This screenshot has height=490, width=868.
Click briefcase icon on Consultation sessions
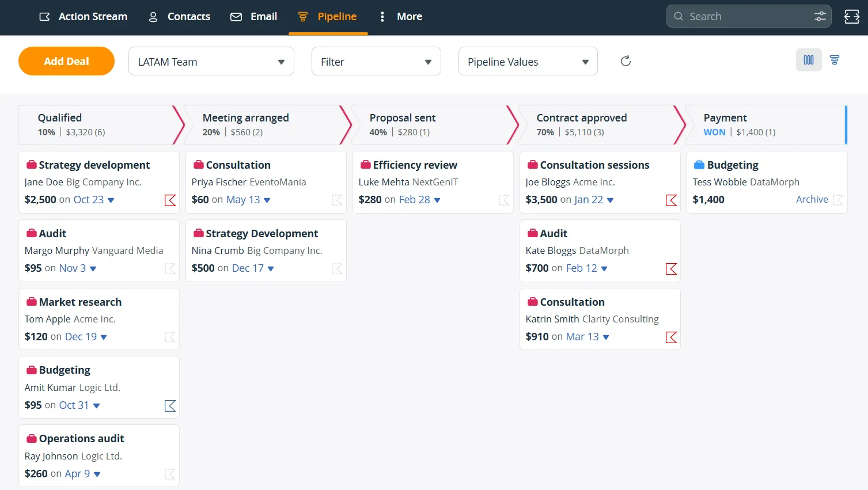[x=533, y=165]
